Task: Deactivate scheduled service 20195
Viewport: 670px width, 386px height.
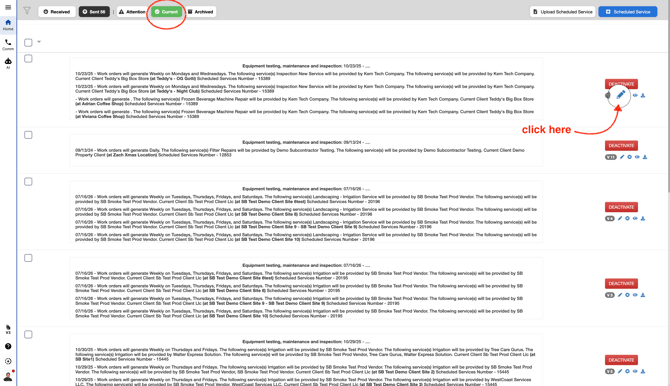Action: point(621,283)
